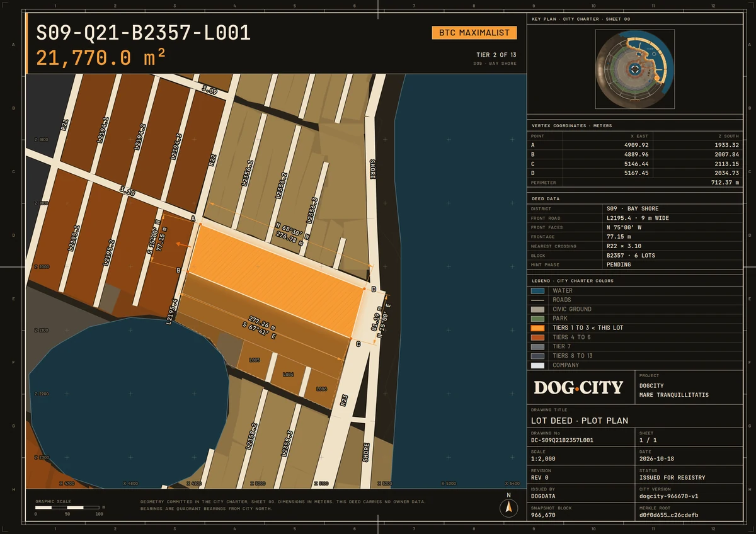Viewport: 756px width, 534px height.
Task: Click point B's Z South value 2007.84
Action: [x=727, y=154]
